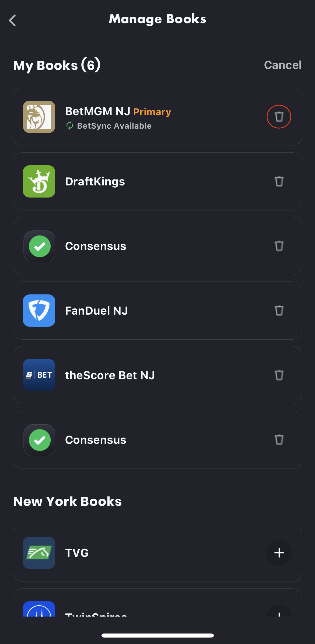Viewport: 315px width, 644px height.
Task: Go back using the top-left arrow
Action: pos(12,20)
